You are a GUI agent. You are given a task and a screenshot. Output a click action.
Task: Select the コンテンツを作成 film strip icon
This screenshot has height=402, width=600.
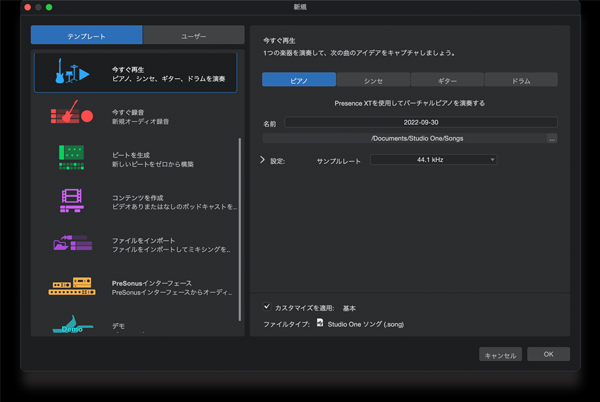(x=72, y=200)
